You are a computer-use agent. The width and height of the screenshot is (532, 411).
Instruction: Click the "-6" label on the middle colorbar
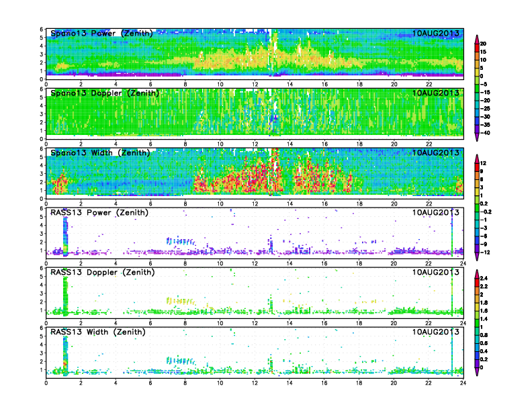click(x=484, y=236)
